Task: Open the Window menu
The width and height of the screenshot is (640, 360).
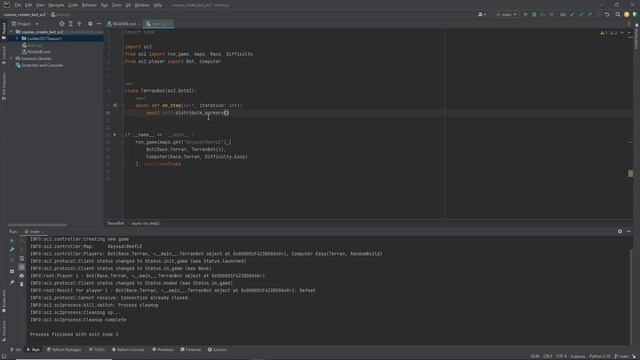Action: click(142, 5)
